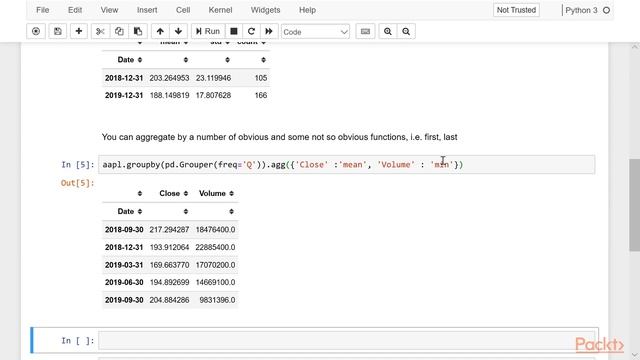Click the Out[5] output prompt label
The image size is (640, 360).
pos(78,183)
